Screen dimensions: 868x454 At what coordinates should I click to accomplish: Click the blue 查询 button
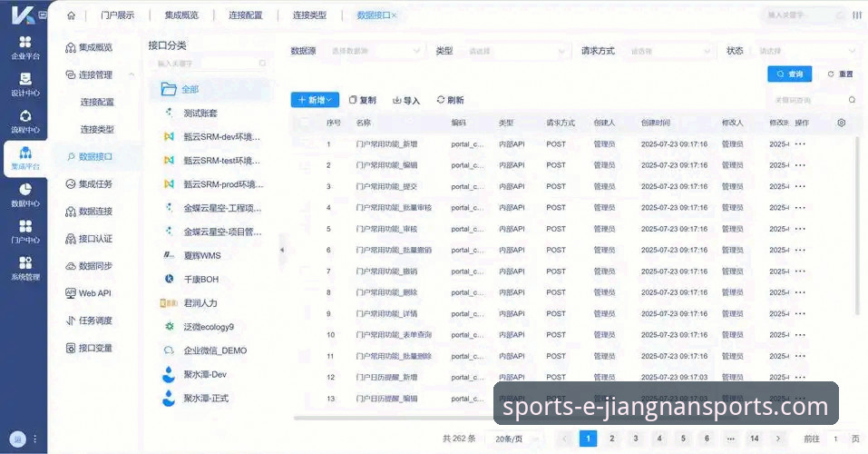[x=789, y=74]
